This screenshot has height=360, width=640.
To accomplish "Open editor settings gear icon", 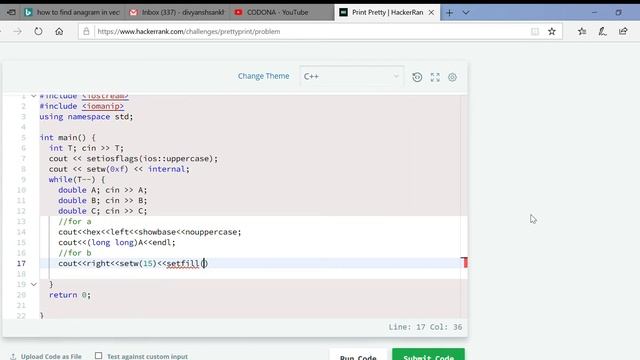I will [452, 77].
